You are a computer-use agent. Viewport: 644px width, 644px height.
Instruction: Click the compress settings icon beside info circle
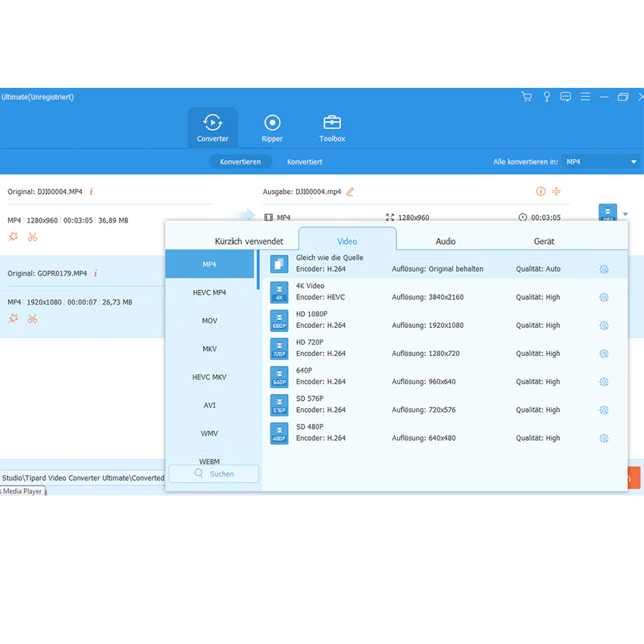click(557, 192)
